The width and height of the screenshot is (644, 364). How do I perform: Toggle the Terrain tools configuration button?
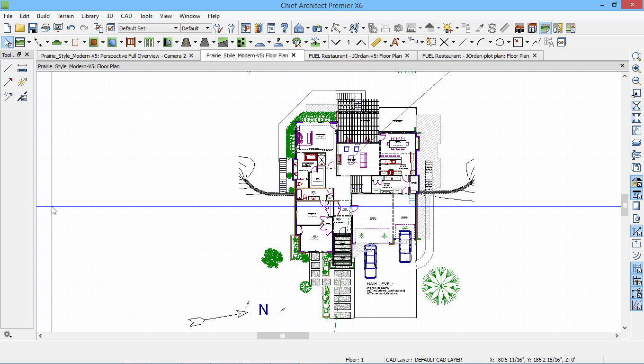click(x=545, y=28)
